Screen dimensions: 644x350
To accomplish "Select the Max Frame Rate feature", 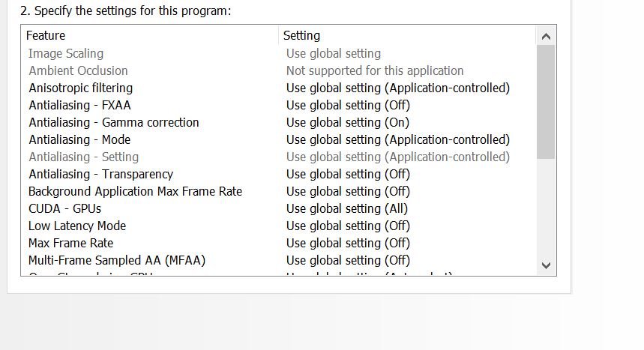I will [70, 243].
